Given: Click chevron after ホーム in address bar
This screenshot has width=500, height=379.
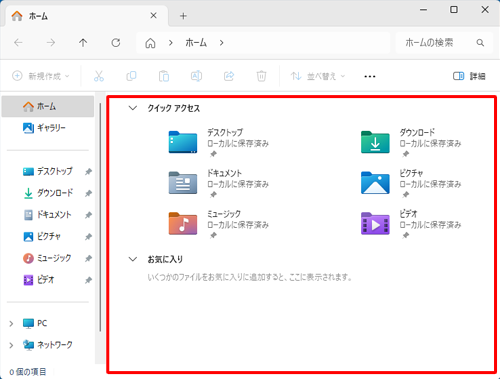Looking at the screenshot, I should [x=221, y=43].
